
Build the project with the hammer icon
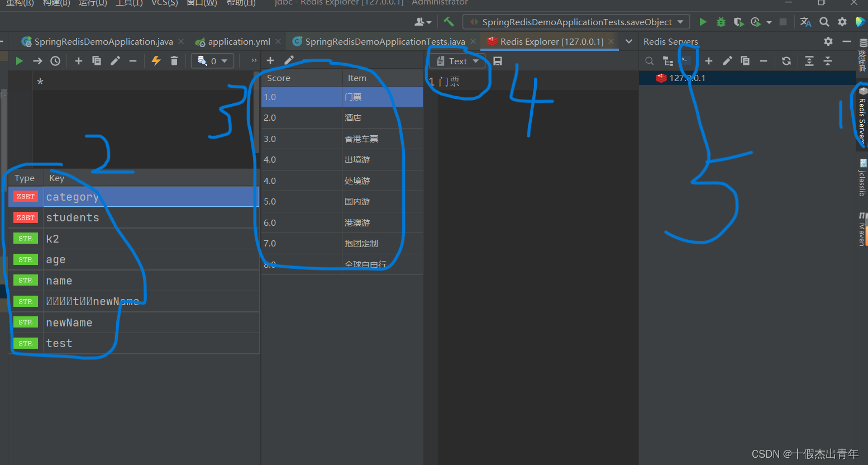click(x=449, y=22)
